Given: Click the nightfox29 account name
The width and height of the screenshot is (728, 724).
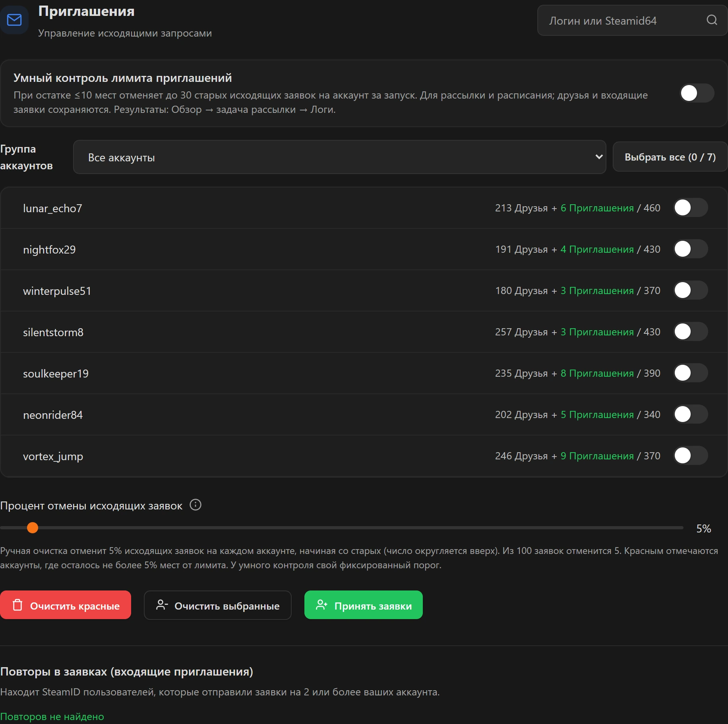Looking at the screenshot, I should click(x=49, y=250).
